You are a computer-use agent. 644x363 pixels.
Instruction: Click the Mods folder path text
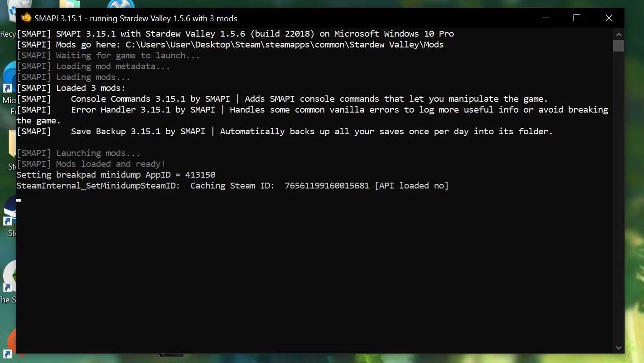click(284, 45)
